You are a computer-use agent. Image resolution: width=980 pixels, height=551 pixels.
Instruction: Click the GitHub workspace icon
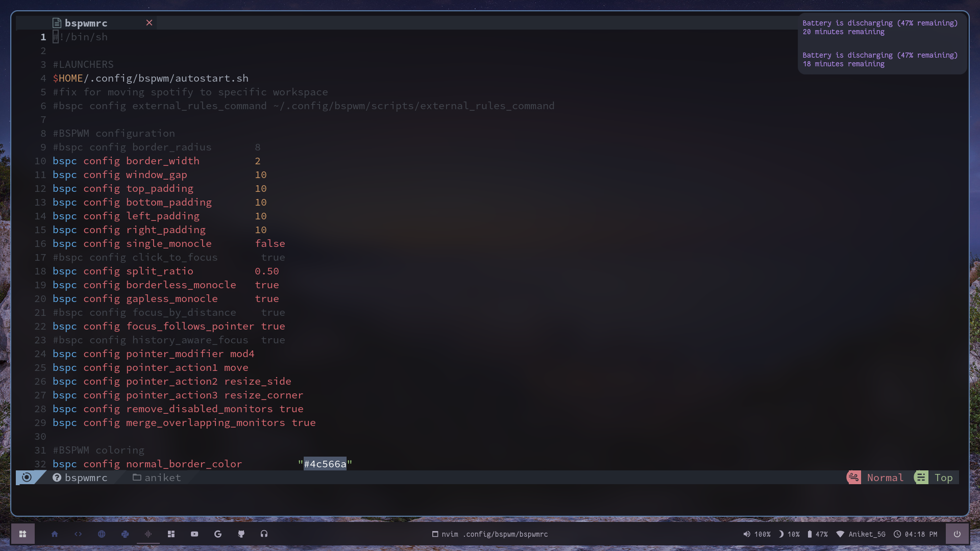241,534
